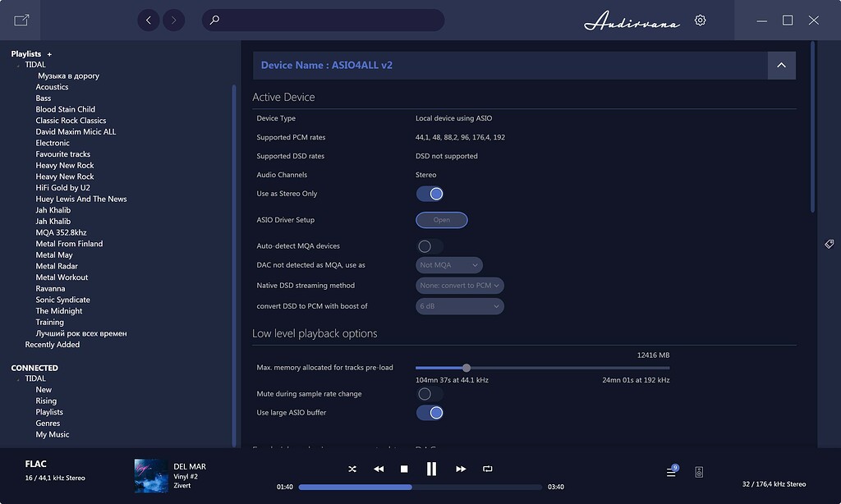Select the David Maxim Micic ALL playlist
Viewport: 841px width, 504px height.
click(x=76, y=132)
